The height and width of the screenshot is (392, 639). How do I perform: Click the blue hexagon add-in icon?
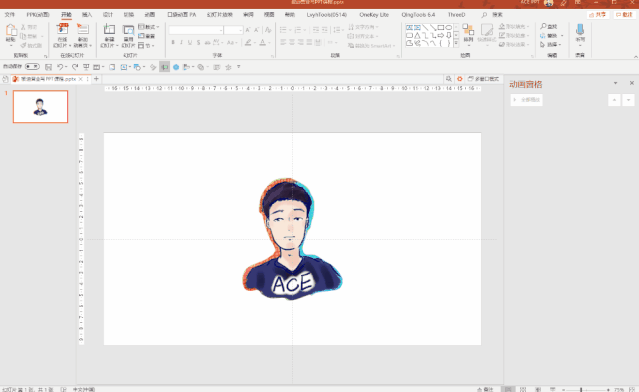176,67
